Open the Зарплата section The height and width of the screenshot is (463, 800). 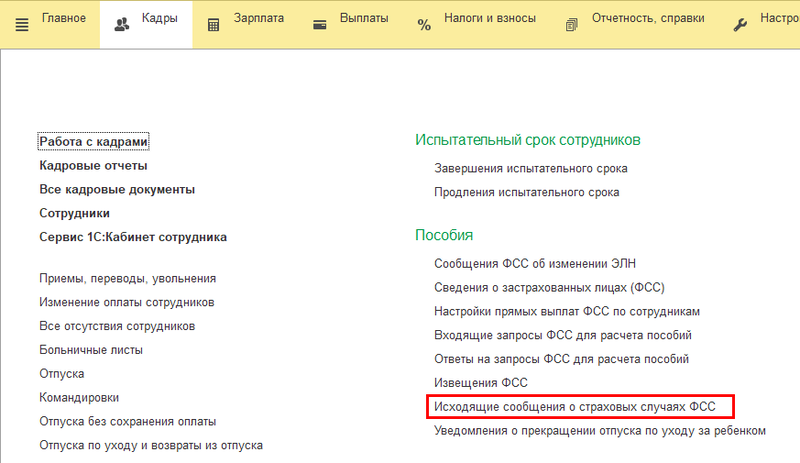click(259, 18)
